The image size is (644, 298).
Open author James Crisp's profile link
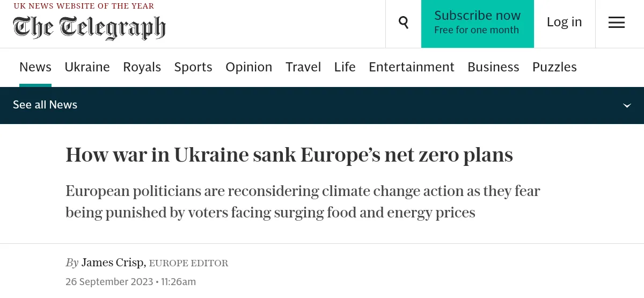tap(113, 263)
